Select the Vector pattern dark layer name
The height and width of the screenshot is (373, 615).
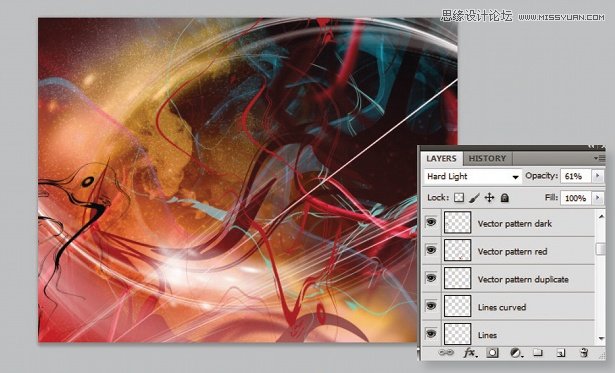[x=515, y=224]
